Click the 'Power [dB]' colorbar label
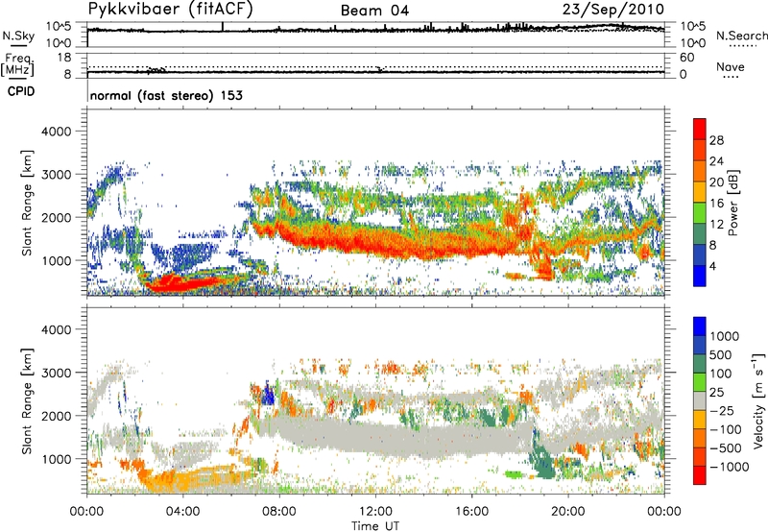This screenshot has width=768, height=532. click(x=732, y=203)
